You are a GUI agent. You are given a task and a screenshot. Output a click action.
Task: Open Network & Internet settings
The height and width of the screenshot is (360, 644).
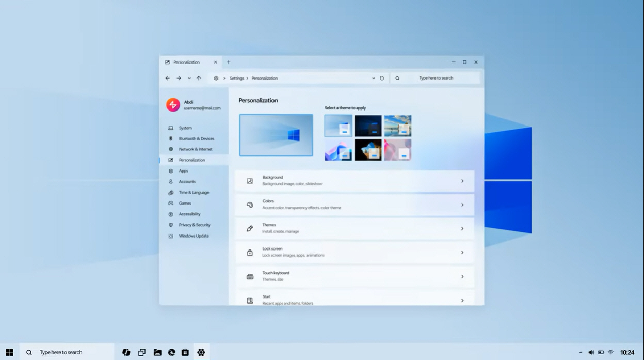[194, 149]
